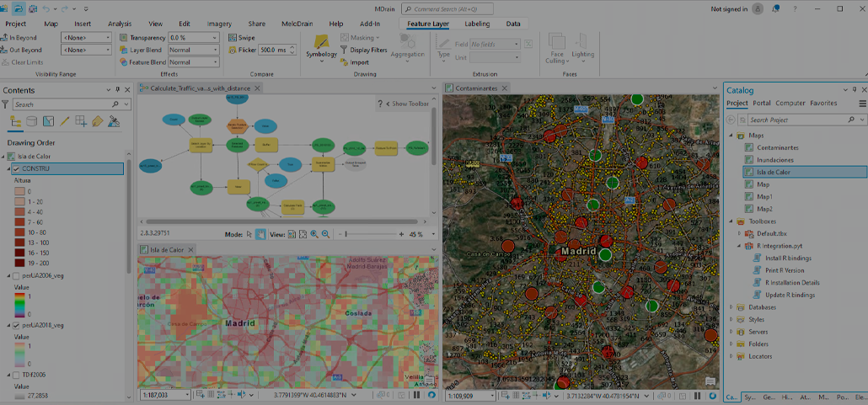868x405 pixels.
Task: Open the notifications bell icon
Action: (x=775, y=9)
